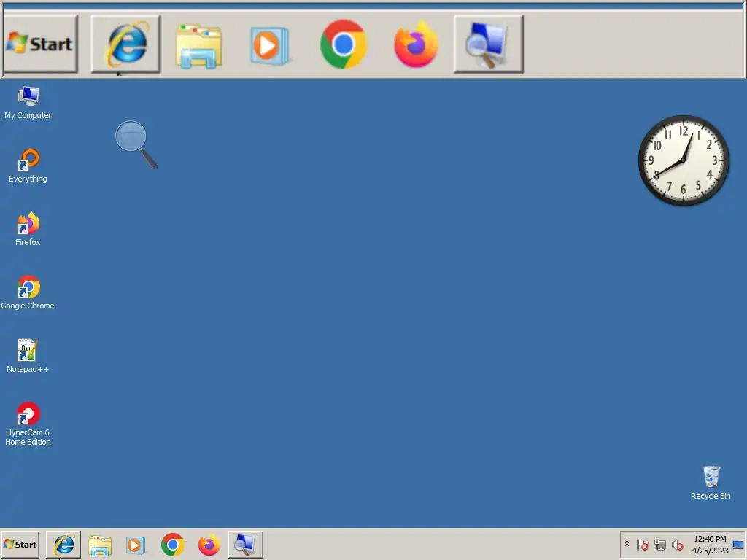
Task: Launch Internet Explorer from the bottom taskbar
Action: [63, 544]
